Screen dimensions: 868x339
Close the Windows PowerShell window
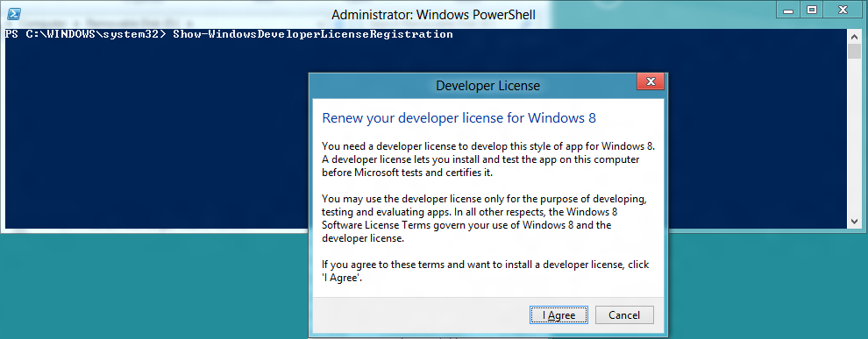pos(843,11)
